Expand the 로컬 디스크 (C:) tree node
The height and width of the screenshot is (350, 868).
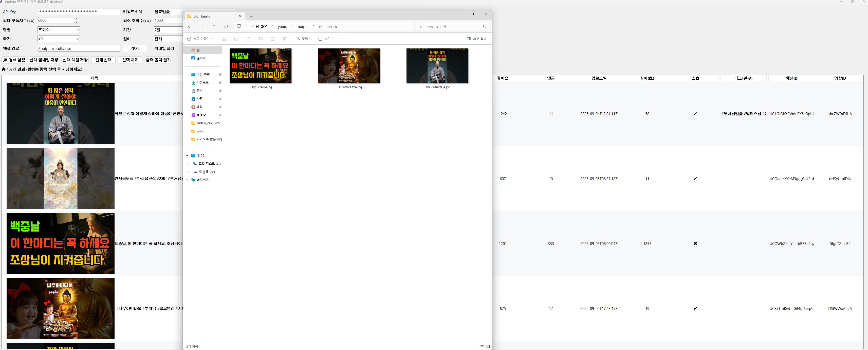[x=189, y=164]
